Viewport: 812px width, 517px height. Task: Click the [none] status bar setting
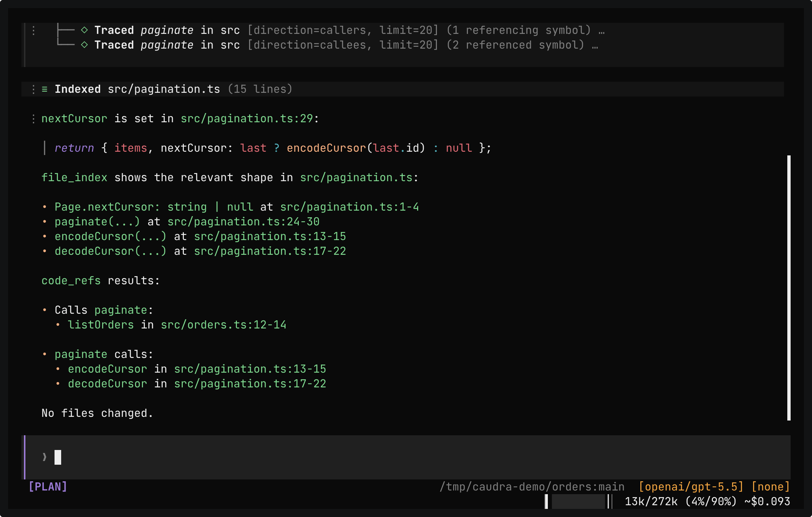771,487
